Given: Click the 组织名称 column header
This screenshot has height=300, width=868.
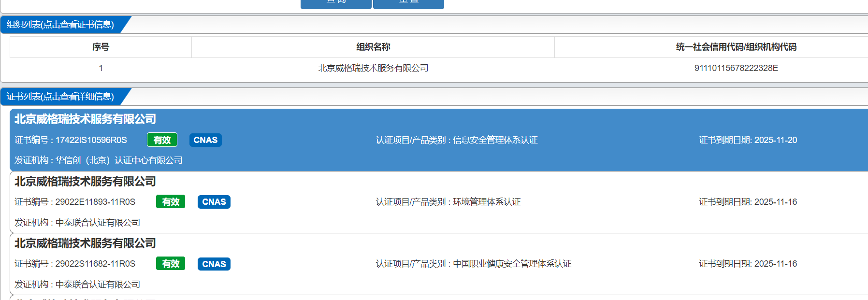Looking at the screenshot, I should coord(373,47).
